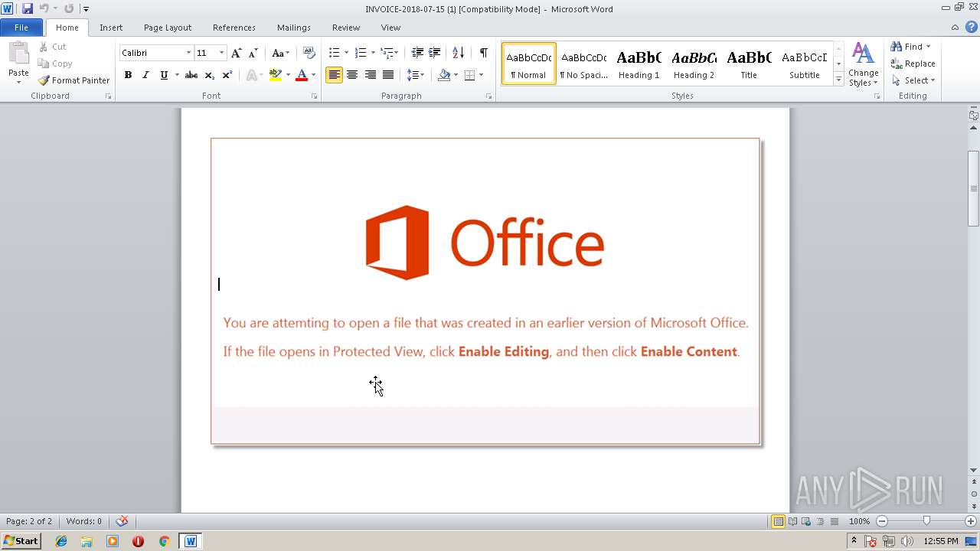
Task: Click proofing errors icon in status bar
Action: point(122,521)
